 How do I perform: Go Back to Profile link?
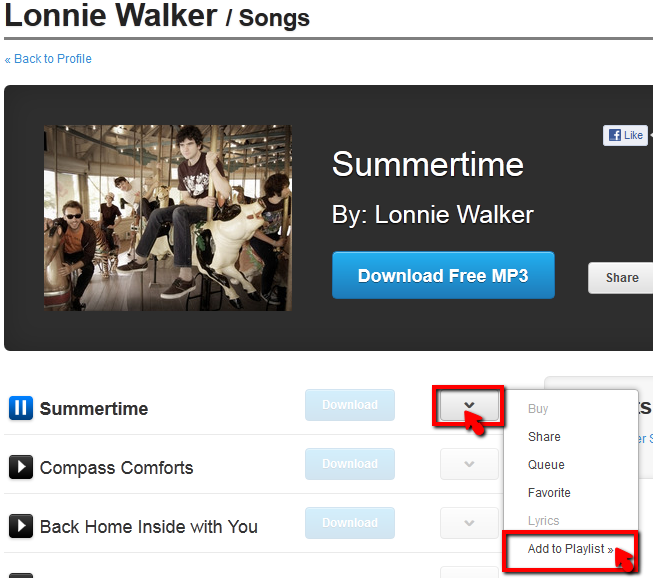(x=48, y=59)
